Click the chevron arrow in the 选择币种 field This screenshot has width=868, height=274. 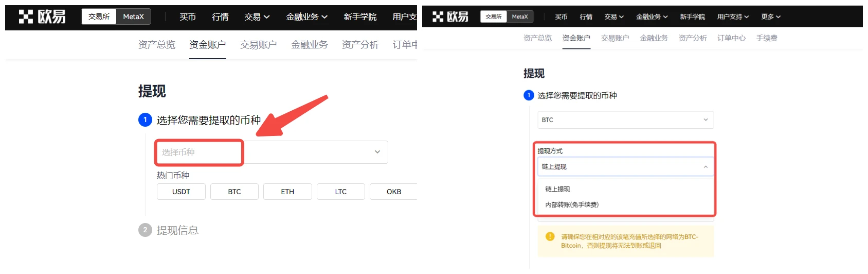[x=377, y=152]
